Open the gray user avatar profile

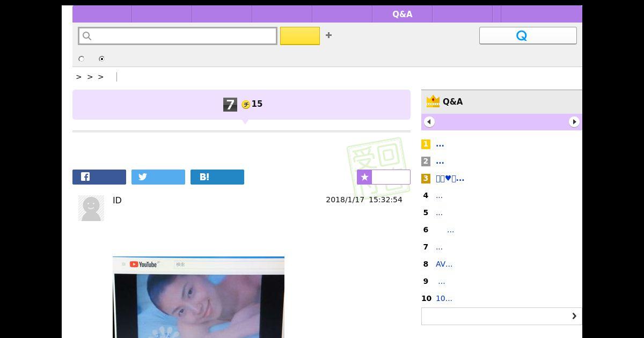click(x=91, y=208)
